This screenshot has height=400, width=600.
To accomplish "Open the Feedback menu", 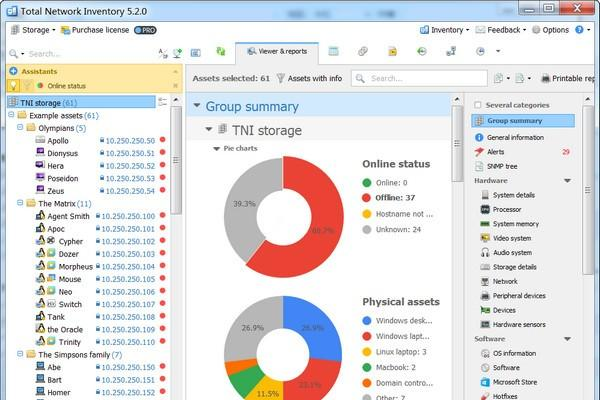I will (x=501, y=30).
